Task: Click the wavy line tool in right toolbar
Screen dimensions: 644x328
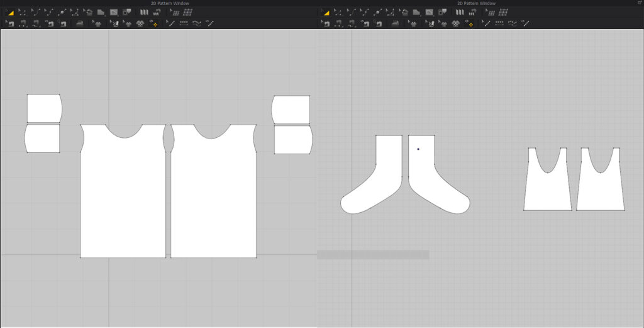Action: point(513,23)
